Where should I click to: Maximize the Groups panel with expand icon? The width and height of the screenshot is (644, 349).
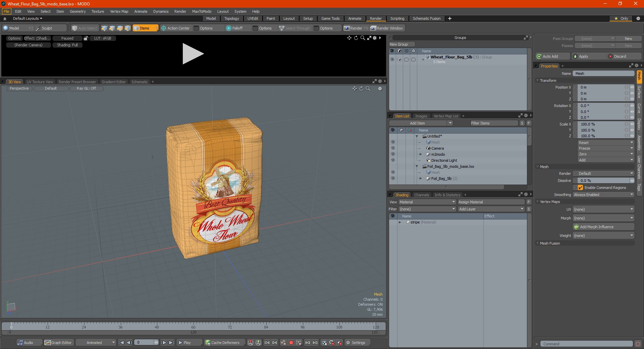(526, 38)
